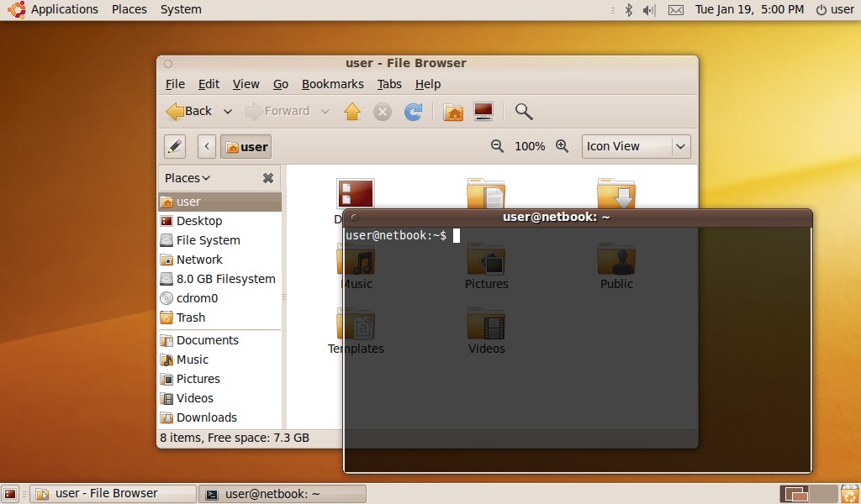Viewport: 861px width, 504px height.
Task: Open the View menu
Action: tap(246, 84)
